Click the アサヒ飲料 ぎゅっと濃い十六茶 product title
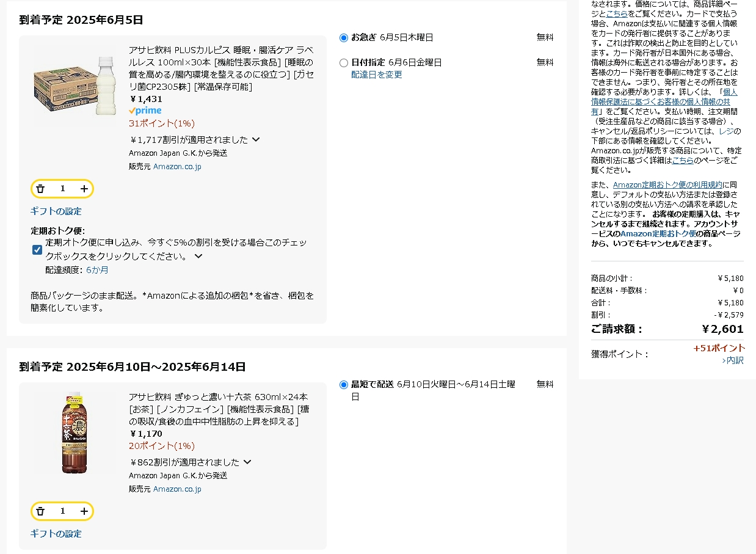The image size is (756, 554). [x=220, y=409]
